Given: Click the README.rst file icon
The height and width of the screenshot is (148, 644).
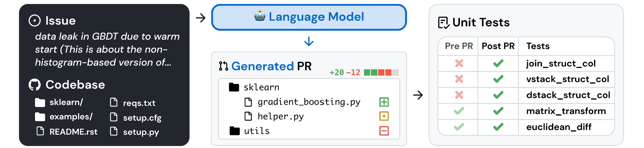Looking at the screenshot, I should pos(40,131).
